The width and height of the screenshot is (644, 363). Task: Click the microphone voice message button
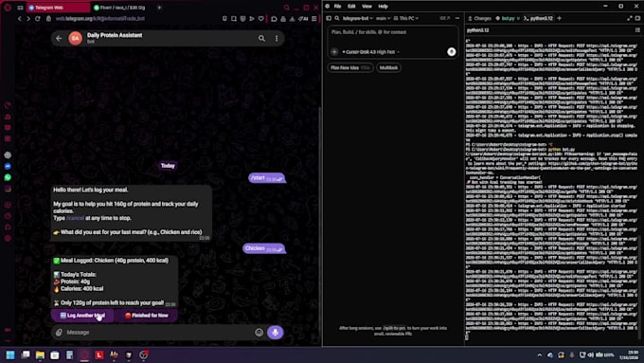(276, 332)
